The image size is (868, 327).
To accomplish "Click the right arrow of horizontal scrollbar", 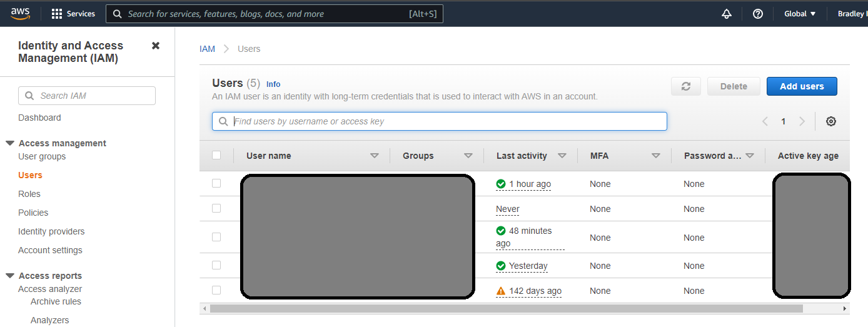I will (845, 309).
